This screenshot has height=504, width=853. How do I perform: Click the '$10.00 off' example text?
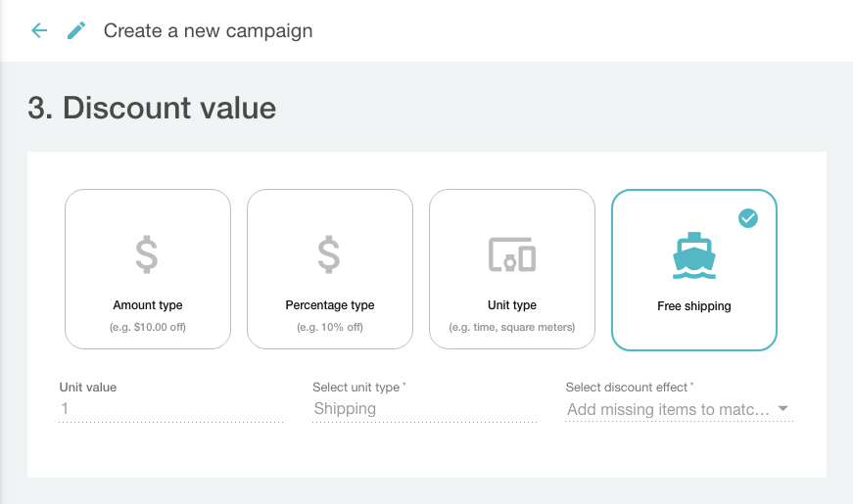click(x=148, y=327)
